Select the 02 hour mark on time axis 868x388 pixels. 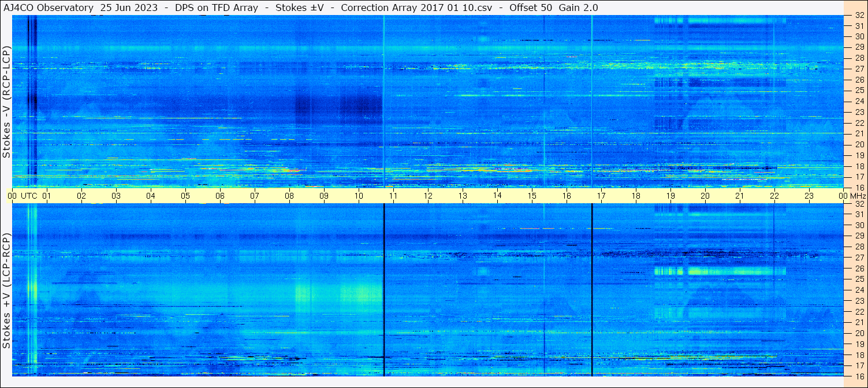pos(81,196)
